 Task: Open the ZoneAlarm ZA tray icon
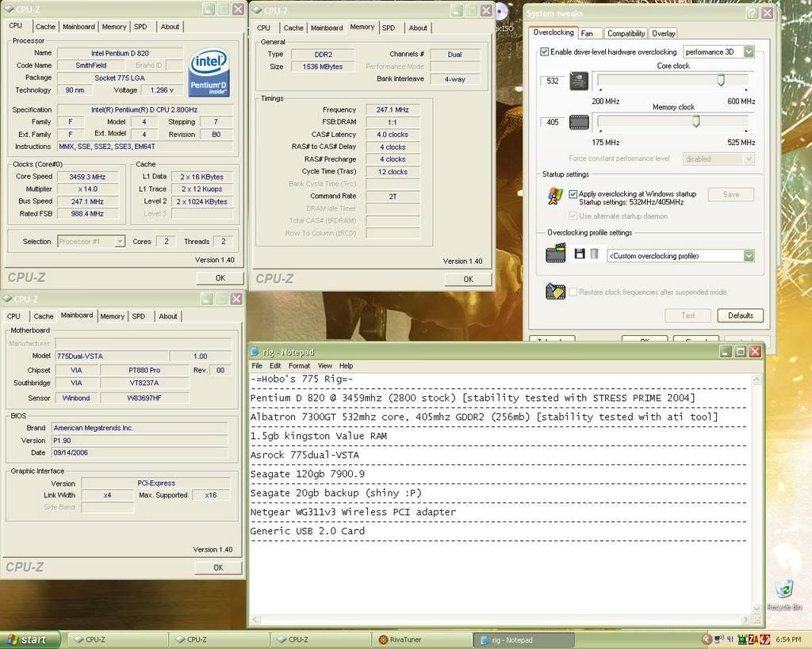[753, 640]
